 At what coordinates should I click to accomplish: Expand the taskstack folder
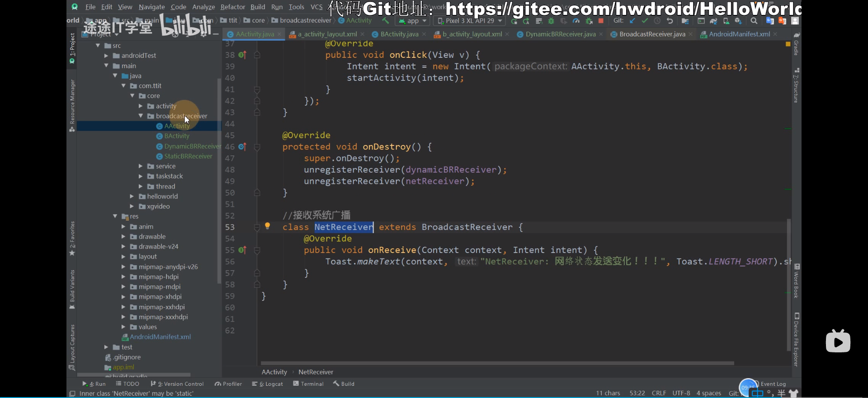click(141, 176)
